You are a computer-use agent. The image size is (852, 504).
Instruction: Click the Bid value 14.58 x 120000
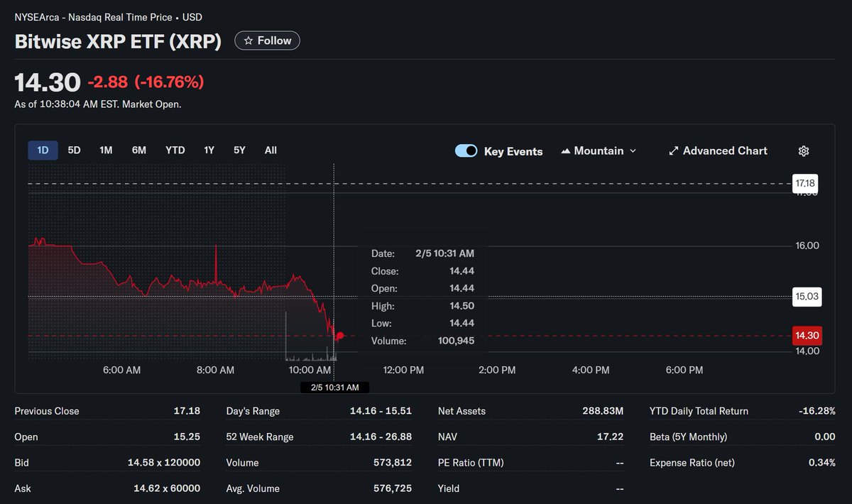pyautogui.click(x=164, y=463)
